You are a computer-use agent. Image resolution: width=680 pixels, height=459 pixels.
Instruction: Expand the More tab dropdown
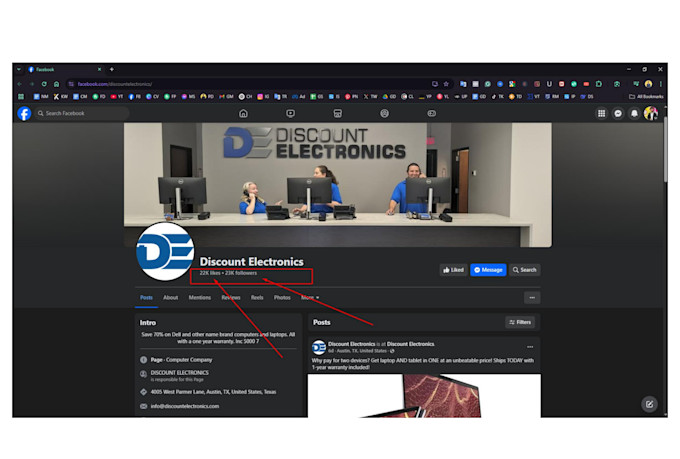pyautogui.click(x=310, y=298)
